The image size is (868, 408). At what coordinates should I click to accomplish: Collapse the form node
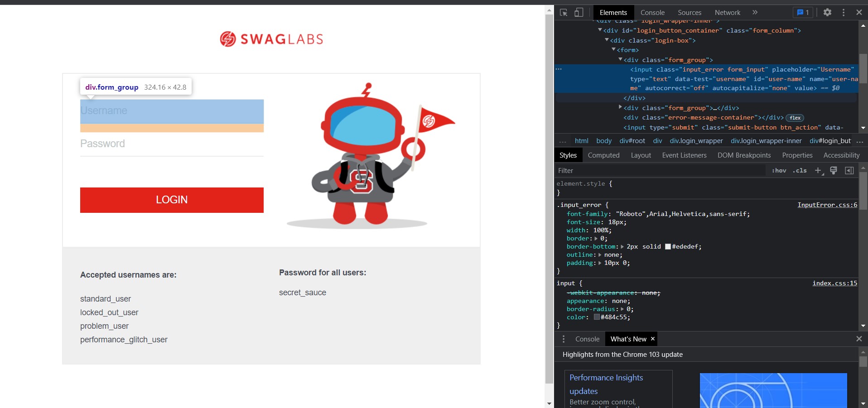tap(613, 50)
